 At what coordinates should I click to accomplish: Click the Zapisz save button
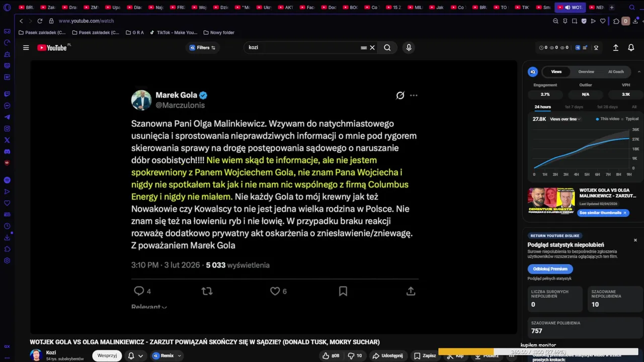pyautogui.click(x=425, y=355)
